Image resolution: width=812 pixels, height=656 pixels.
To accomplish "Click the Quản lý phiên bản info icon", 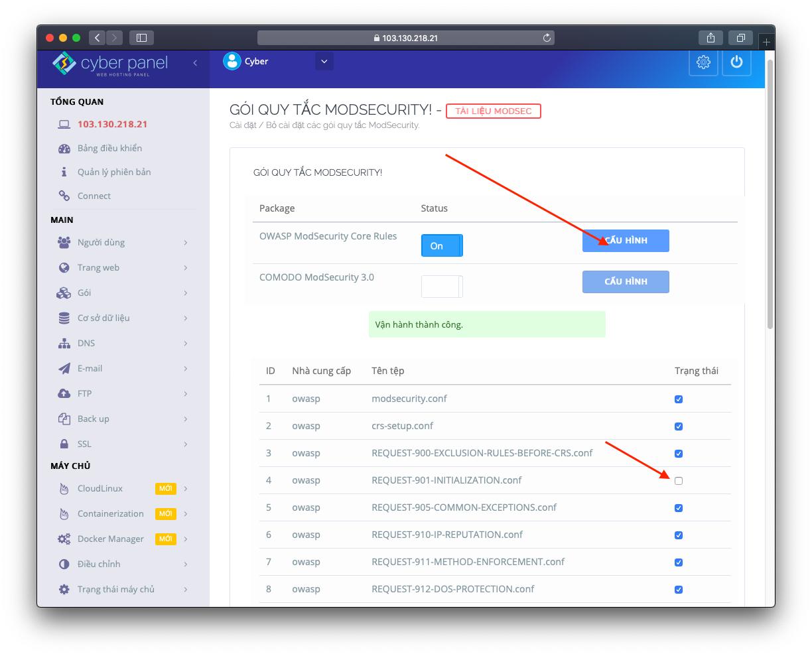I will [64, 172].
